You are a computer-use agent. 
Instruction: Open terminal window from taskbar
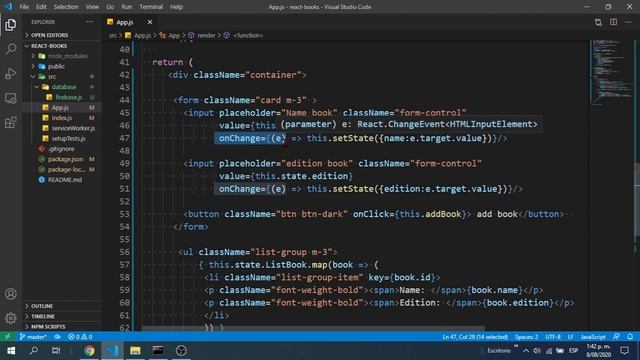click(158, 351)
